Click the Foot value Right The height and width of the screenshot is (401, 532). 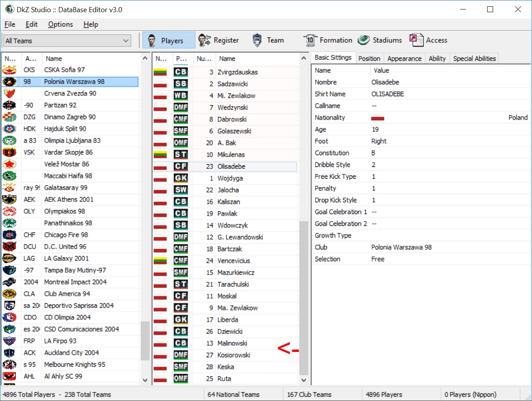[379, 141]
